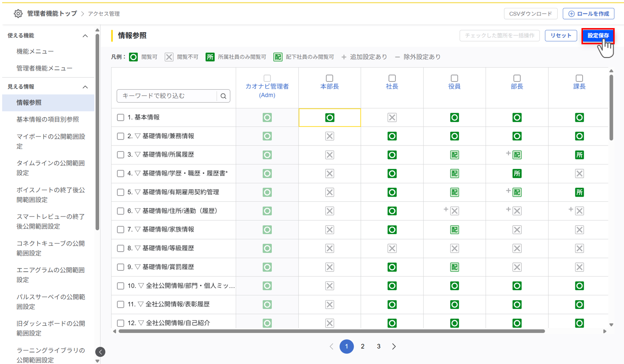Expand row 6. 住所/通勤（履歴） triangle

point(137,211)
